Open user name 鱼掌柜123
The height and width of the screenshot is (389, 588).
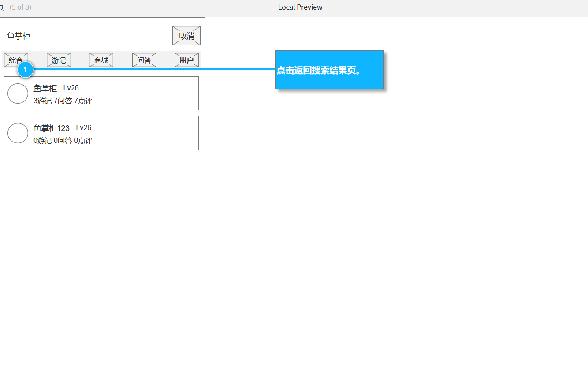(52, 128)
